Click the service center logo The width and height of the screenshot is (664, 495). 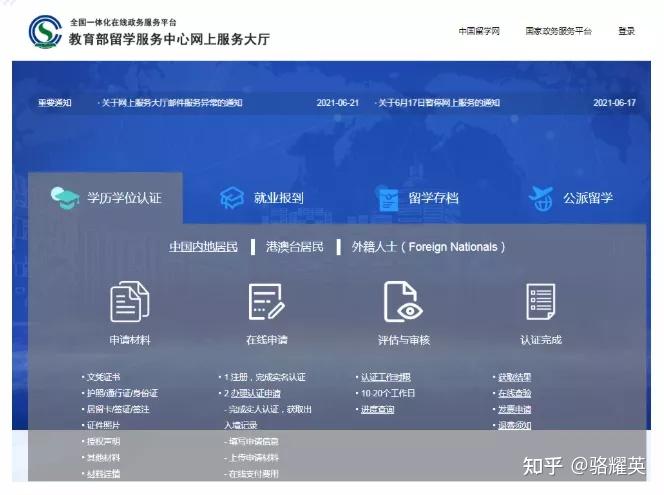(x=45, y=32)
